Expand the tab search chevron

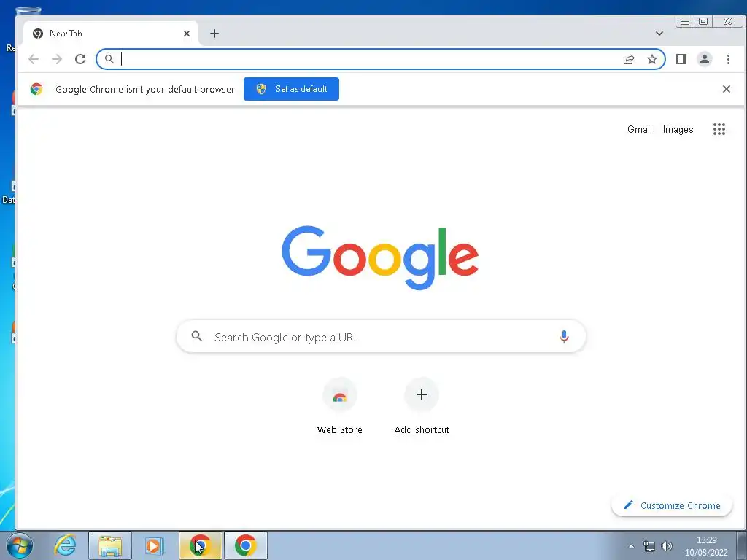click(x=659, y=34)
